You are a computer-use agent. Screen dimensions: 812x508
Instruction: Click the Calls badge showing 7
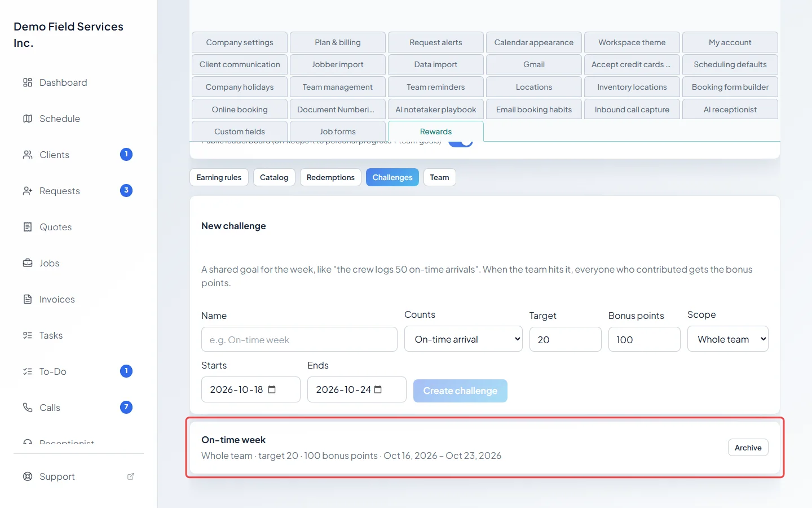[x=126, y=407]
